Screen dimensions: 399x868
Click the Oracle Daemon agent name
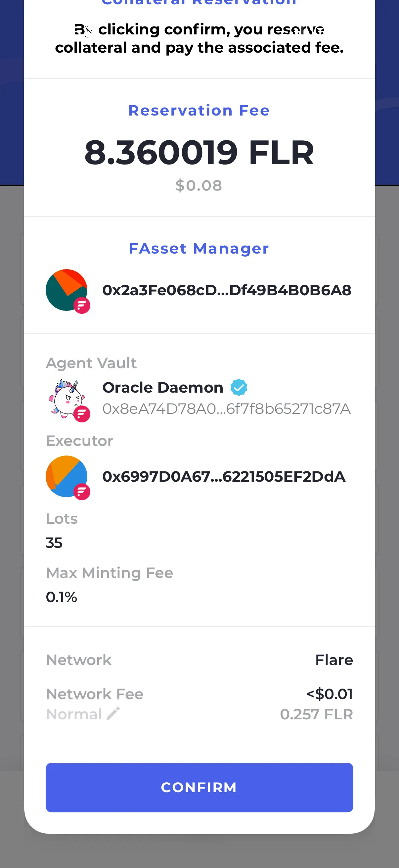click(163, 388)
